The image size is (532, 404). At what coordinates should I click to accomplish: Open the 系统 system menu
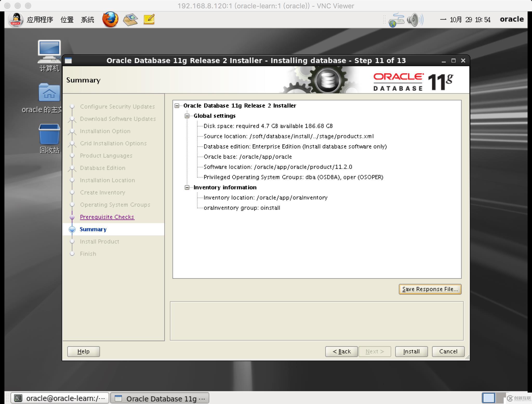click(x=88, y=19)
